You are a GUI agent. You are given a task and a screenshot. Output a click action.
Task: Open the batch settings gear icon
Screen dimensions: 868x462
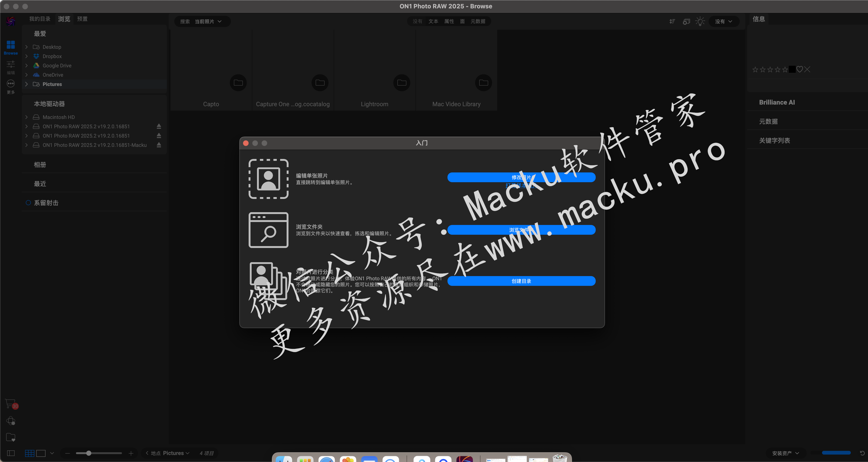[x=686, y=22]
